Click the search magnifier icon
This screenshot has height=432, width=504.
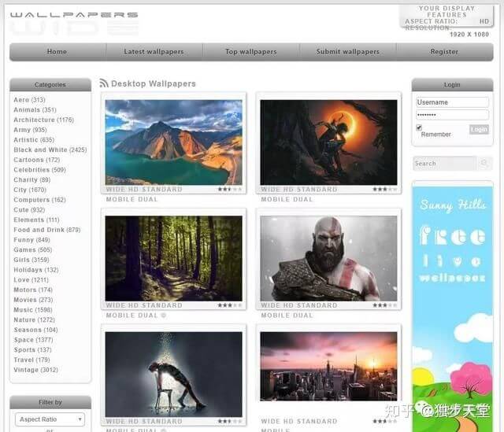[x=484, y=163]
